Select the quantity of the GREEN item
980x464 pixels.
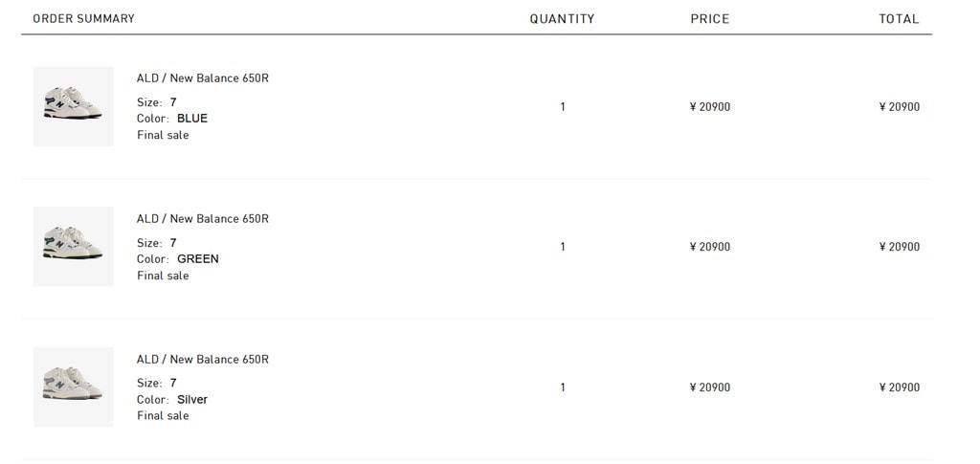point(563,247)
